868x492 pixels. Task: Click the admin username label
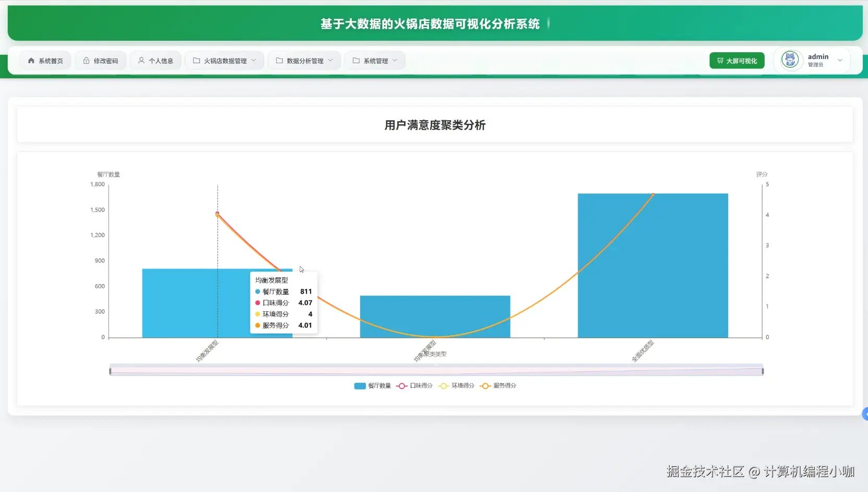tap(818, 56)
